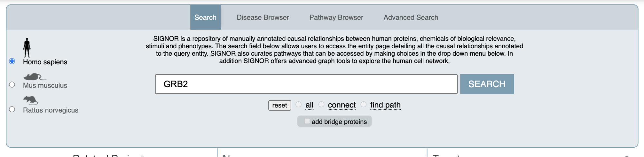Screen dimensions: 644x157
Task: Click the rat silhouette icon
Action: click(x=31, y=100)
